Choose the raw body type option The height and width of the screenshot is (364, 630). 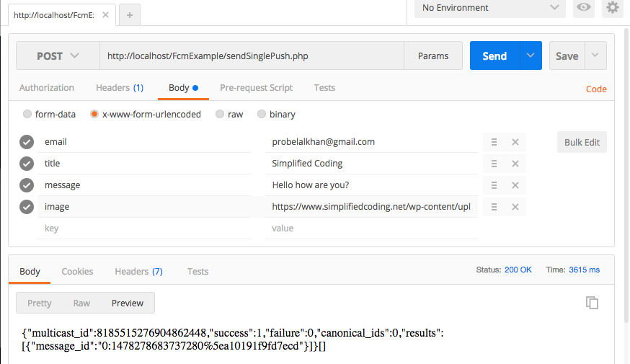point(220,114)
